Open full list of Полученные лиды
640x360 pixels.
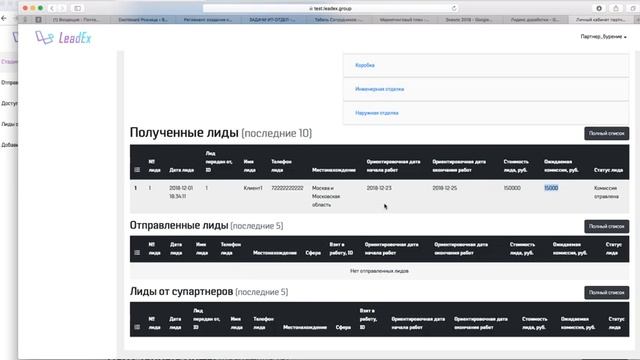pyautogui.click(x=607, y=133)
